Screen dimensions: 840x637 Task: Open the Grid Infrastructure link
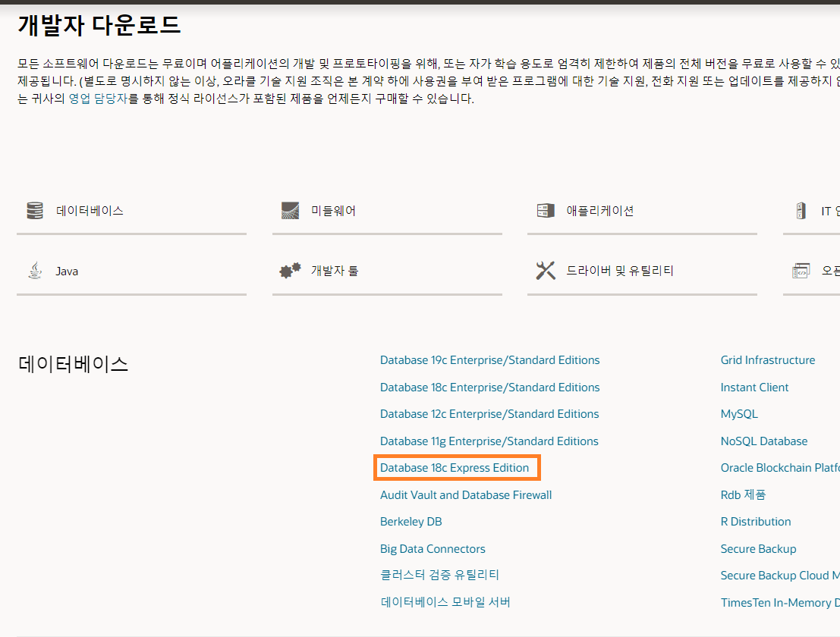(768, 360)
